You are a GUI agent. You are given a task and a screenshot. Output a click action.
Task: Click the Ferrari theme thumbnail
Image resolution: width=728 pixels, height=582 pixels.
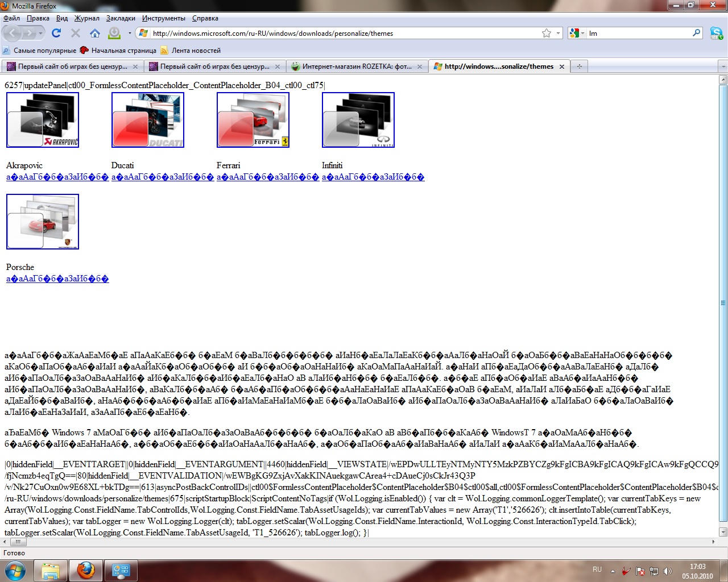253,120
